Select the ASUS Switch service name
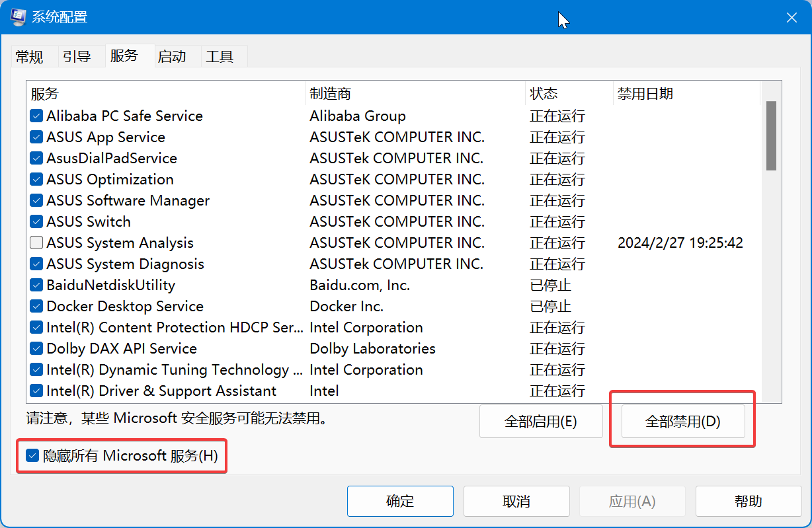812x528 pixels. point(89,222)
